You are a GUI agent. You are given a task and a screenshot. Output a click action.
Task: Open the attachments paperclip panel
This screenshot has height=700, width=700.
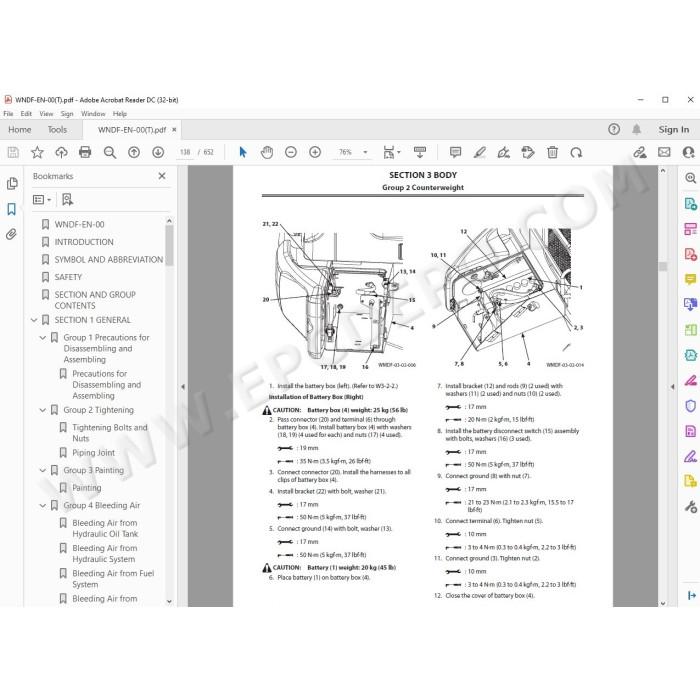point(11,234)
